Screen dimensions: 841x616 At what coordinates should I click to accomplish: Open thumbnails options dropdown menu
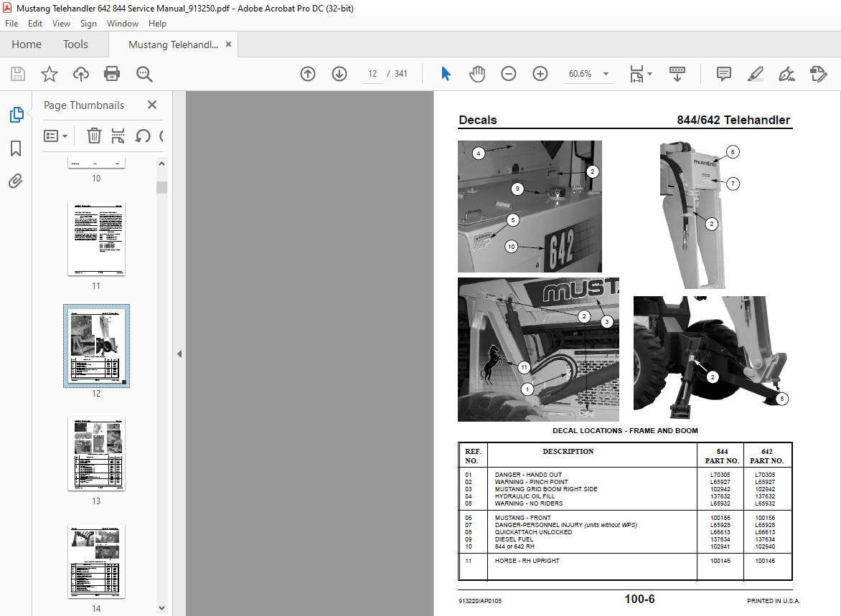pyautogui.click(x=55, y=136)
